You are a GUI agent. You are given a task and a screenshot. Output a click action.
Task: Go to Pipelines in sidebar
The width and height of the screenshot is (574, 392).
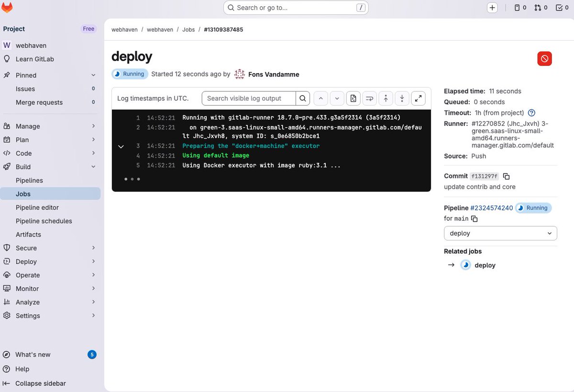[50, 180]
